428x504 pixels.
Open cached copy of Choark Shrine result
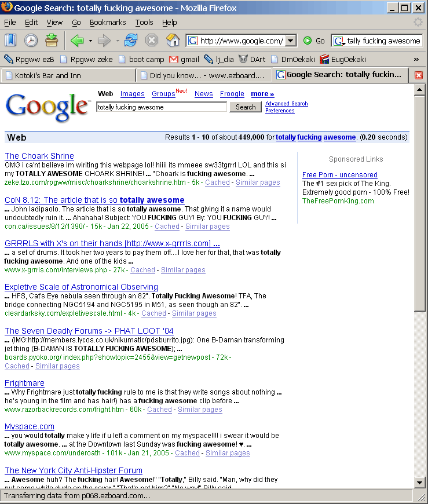[x=218, y=182]
